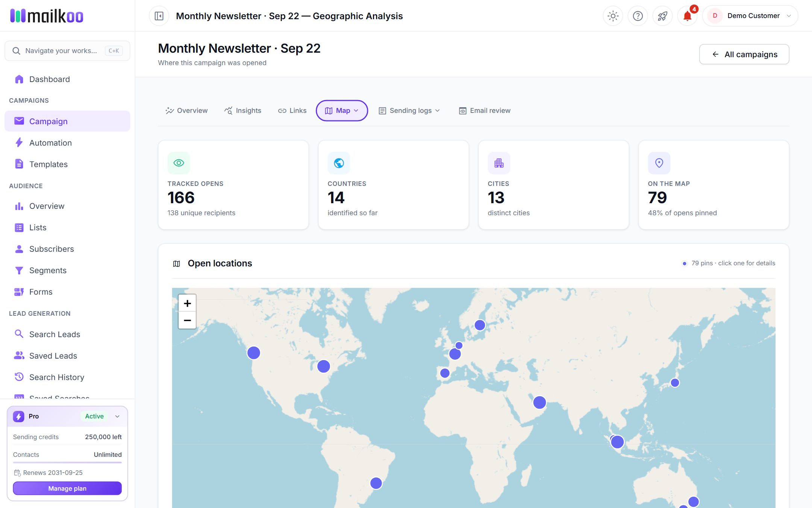The image size is (812, 508).
Task: Click the On The Map pin icon
Action: (659, 163)
